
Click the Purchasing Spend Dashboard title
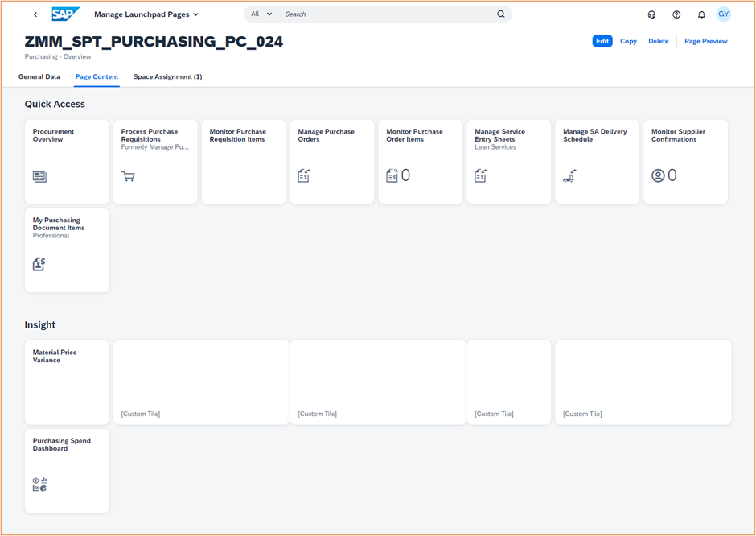tap(62, 444)
